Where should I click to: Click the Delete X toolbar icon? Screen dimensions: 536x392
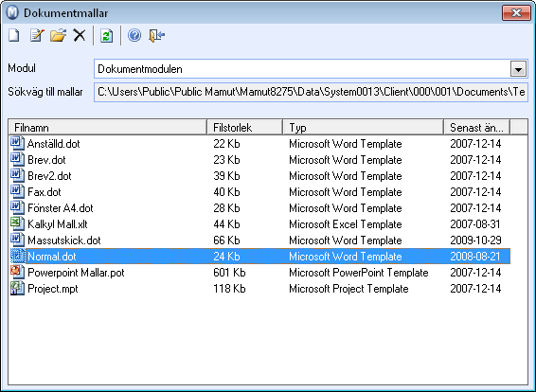click(80, 35)
